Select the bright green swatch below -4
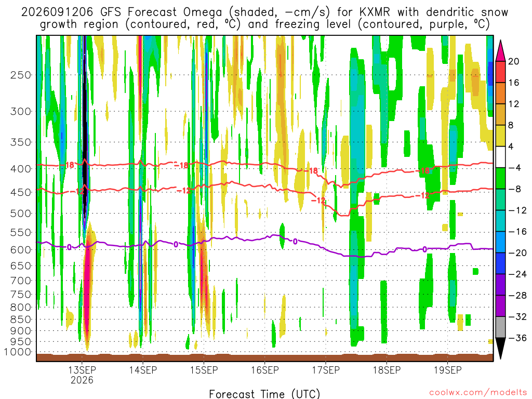Screen dimensions: 532x399 tap(500, 179)
